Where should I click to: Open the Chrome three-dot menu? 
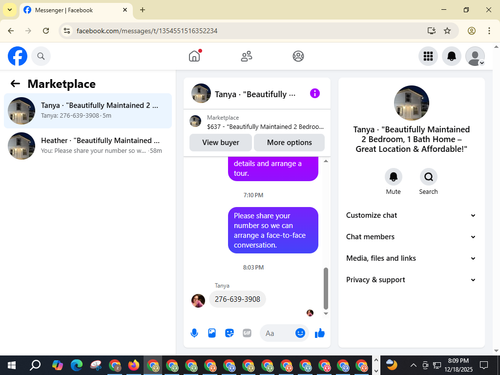[x=489, y=31]
